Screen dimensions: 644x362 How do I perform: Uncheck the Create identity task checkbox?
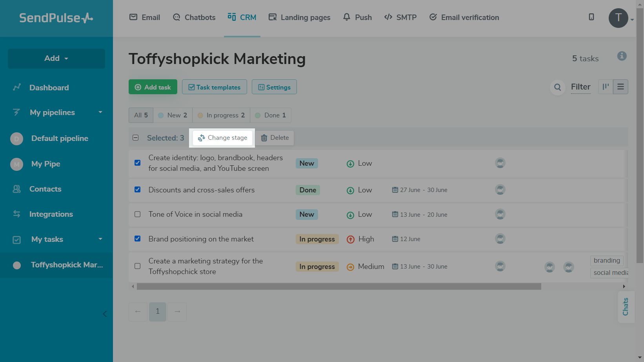138,163
